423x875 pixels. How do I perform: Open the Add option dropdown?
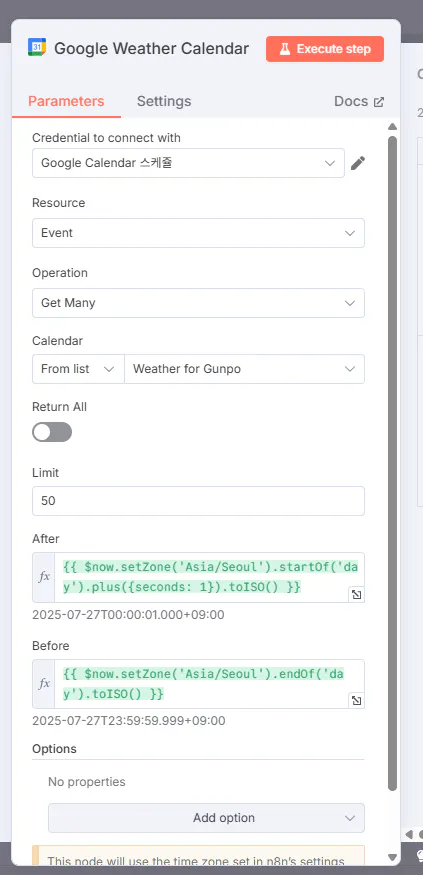pos(206,818)
